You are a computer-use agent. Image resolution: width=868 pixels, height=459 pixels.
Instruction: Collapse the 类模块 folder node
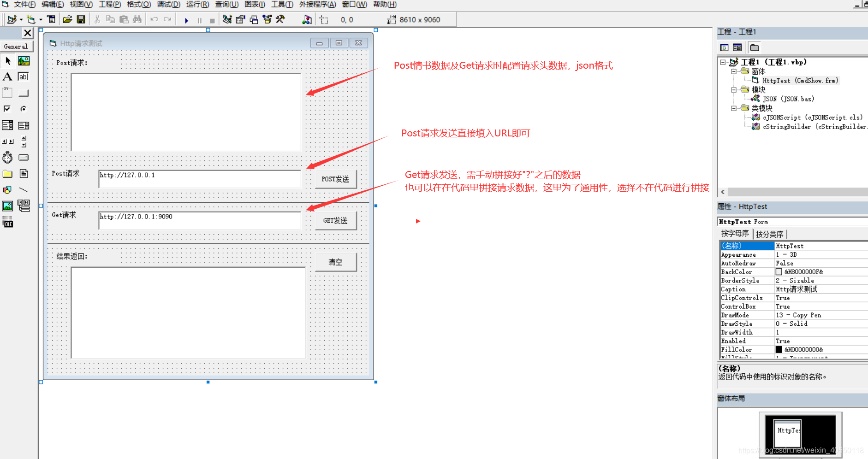733,108
